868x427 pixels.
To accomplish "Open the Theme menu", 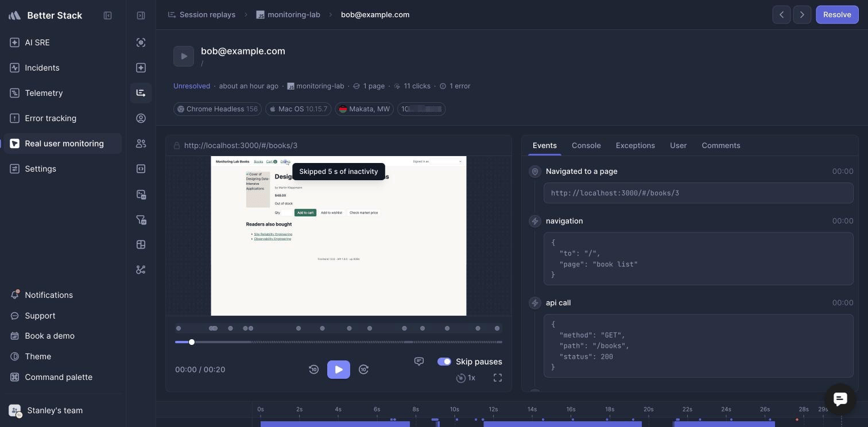I will 63,356.
